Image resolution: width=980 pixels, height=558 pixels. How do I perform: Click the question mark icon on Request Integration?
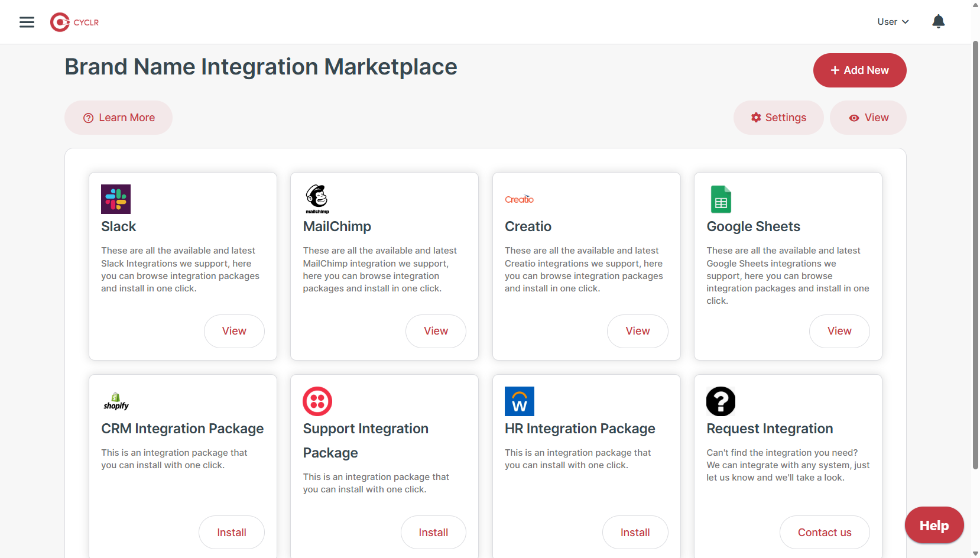click(x=721, y=401)
